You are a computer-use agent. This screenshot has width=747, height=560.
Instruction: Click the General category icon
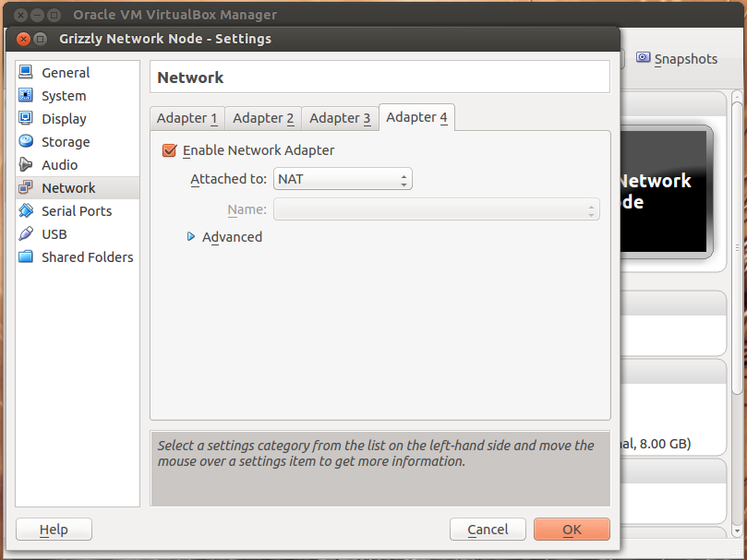pyautogui.click(x=26, y=72)
